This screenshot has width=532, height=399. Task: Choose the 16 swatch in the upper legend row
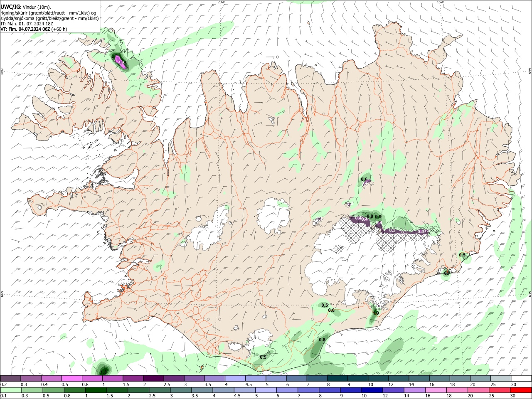(x=439, y=379)
